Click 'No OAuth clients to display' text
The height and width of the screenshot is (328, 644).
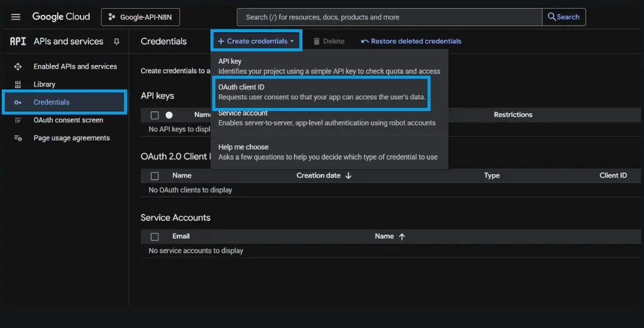pos(190,190)
